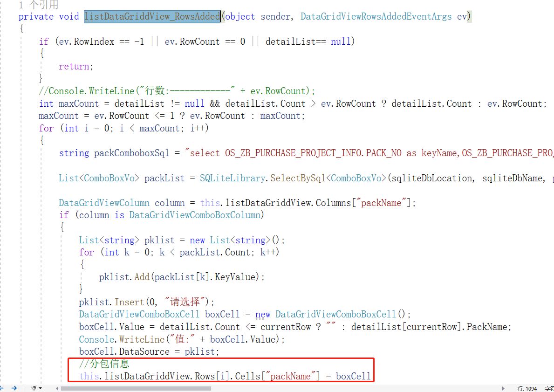
Task: Click the navigate forward arrow in bottom bar
Action: click(x=14, y=388)
